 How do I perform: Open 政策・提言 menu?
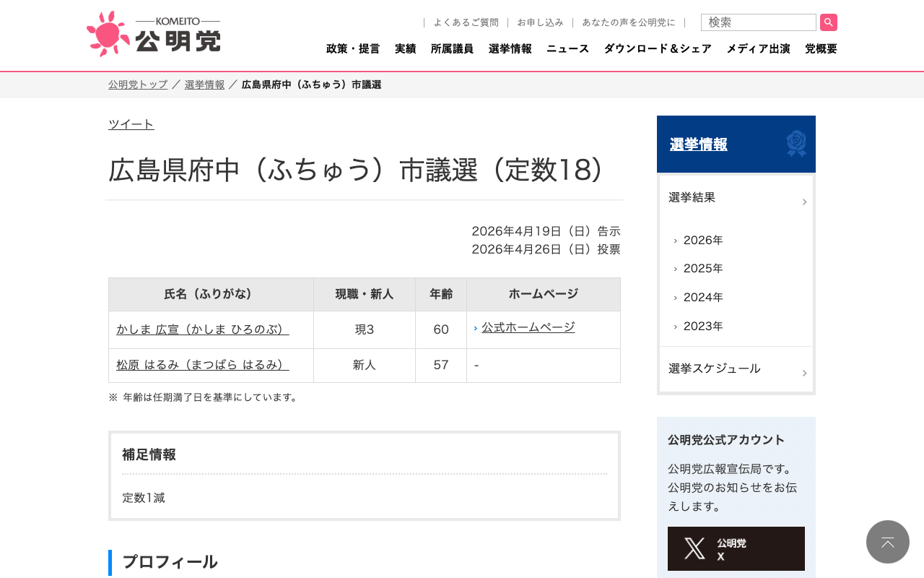[x=353, y=49]
